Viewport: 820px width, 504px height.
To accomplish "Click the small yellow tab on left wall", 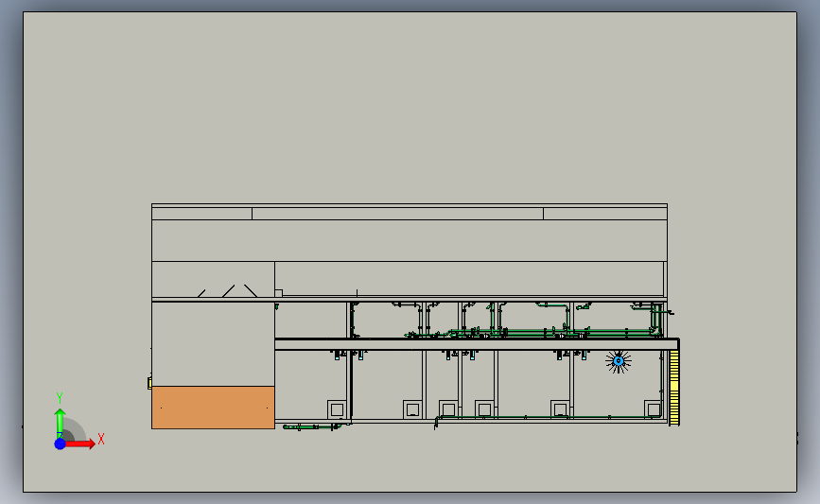I will click(x=149, y=383).
